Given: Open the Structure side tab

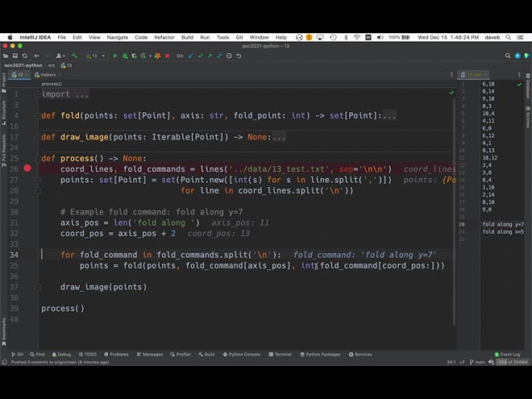Looking at the screenshot, I should (x=3, y=113).
